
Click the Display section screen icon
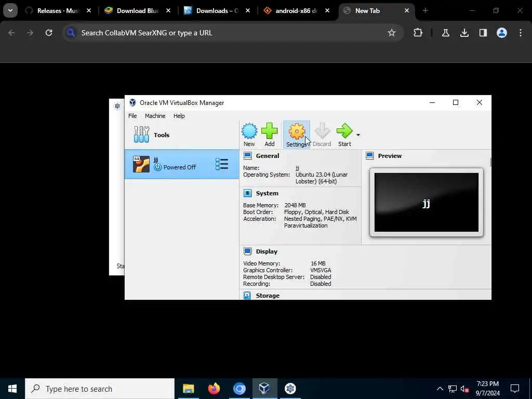(x=248, y=251)
